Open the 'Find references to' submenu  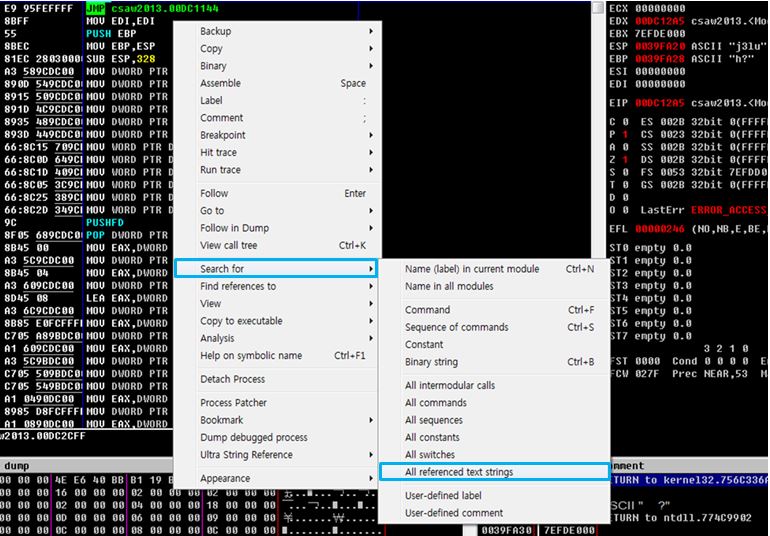point(238,286)
